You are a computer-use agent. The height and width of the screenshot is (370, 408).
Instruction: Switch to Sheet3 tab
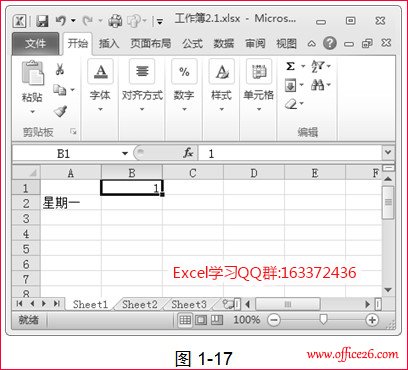(x=189, y=304)
